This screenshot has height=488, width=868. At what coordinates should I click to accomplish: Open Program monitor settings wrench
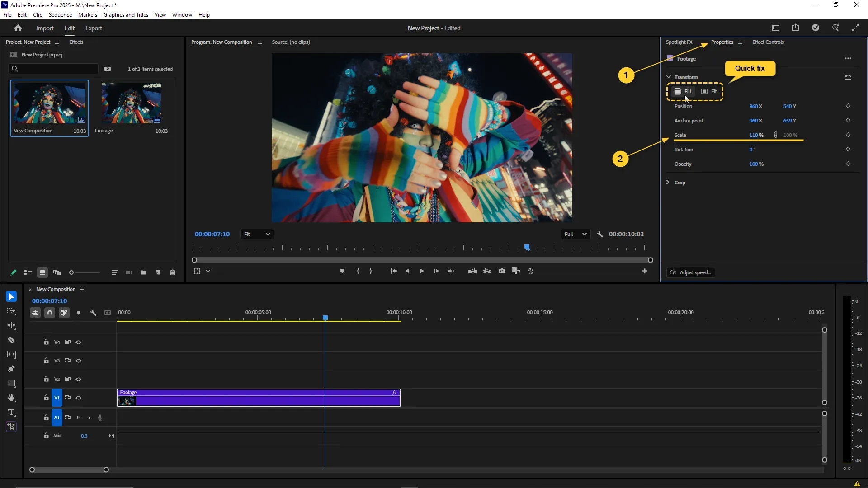[x=600, y=234]
